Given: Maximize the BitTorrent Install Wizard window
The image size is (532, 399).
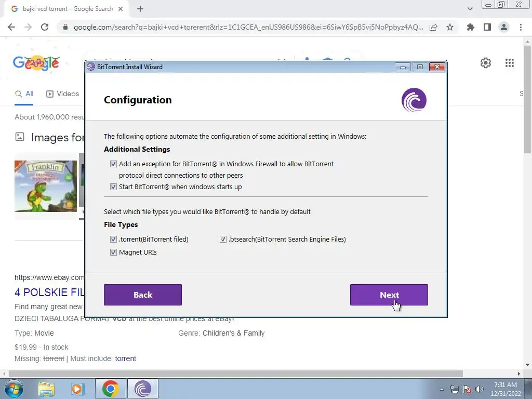Looking at the screenshot, I should point(420,67).
